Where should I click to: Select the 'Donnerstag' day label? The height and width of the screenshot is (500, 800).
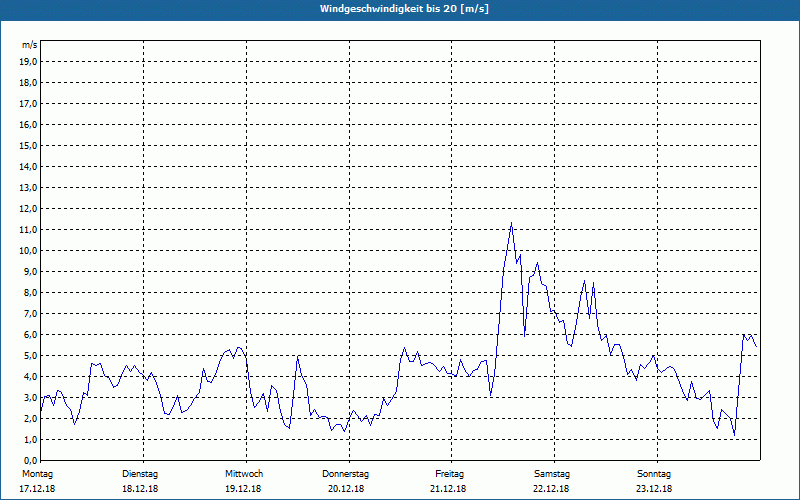(345, 474)
